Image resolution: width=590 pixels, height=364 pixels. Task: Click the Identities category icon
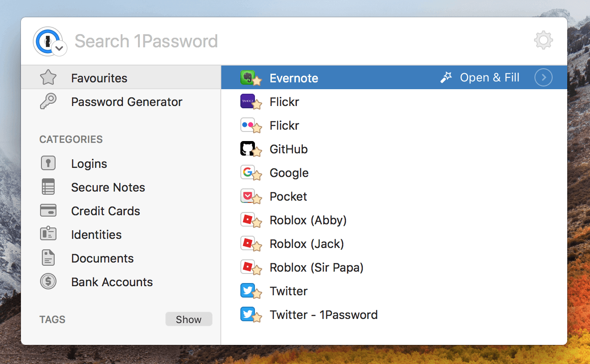pyautogui.click(x=48, y=234)
